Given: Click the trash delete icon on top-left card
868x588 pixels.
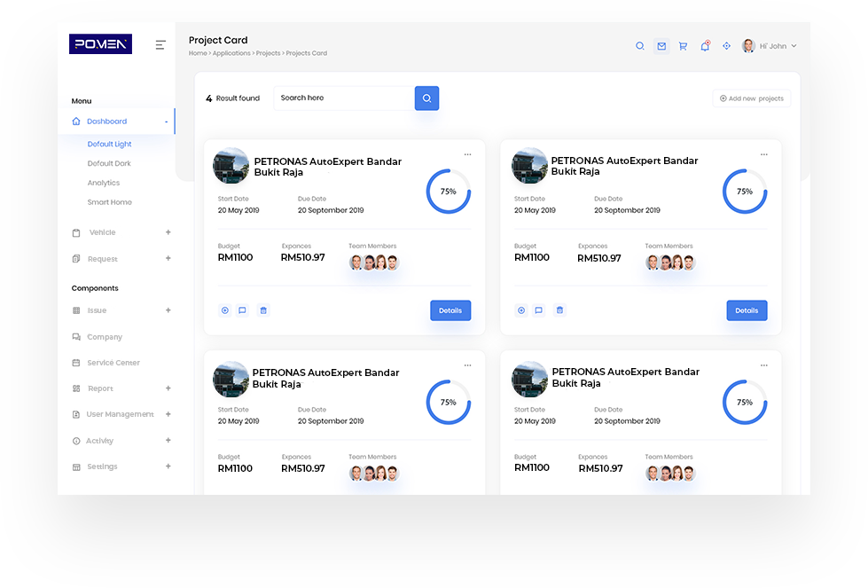Looking at the screenshot, I should [263, 310].
